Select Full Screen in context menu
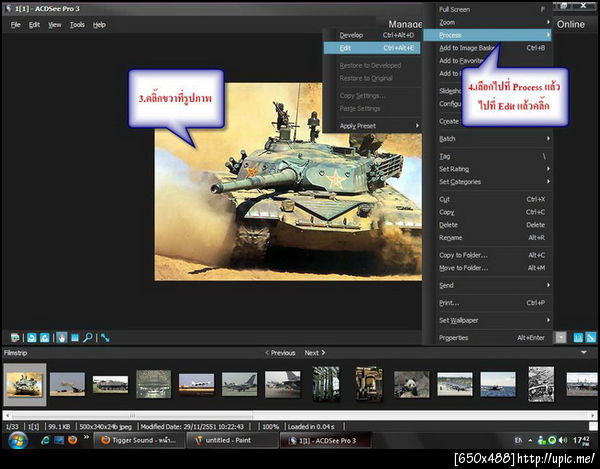The height and width of the screenshot is (469, 600). [488, 10]
